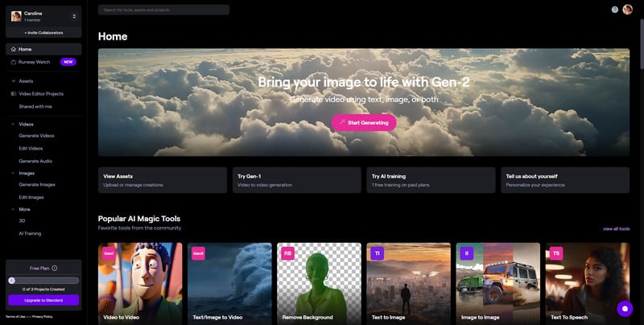The image size is (644, 325).
Task: Open the help icon at top right
Action: pos(615,10)
